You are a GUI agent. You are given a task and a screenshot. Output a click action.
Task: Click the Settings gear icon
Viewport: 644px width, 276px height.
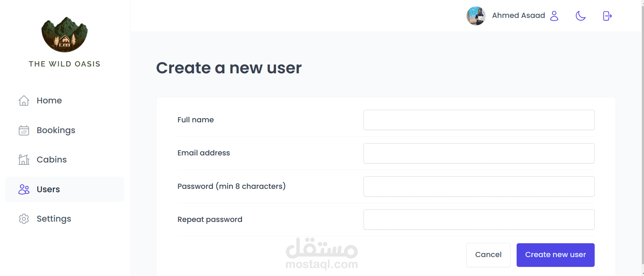(x=24, y=219)
